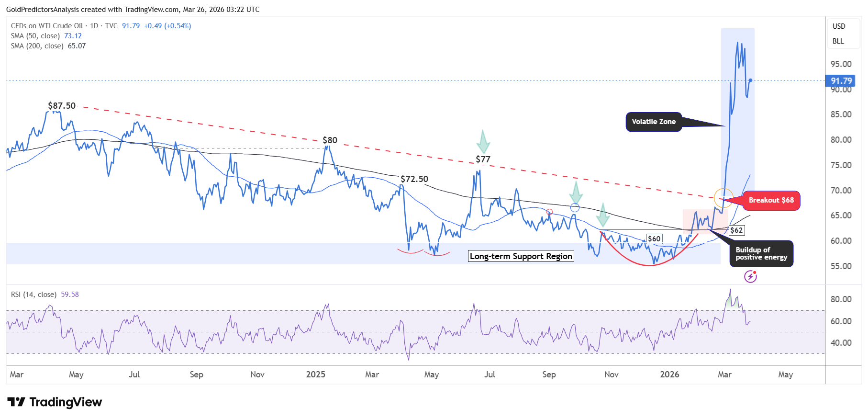
Task: Click the 40.00 RSI axis label
Action: 841,343
